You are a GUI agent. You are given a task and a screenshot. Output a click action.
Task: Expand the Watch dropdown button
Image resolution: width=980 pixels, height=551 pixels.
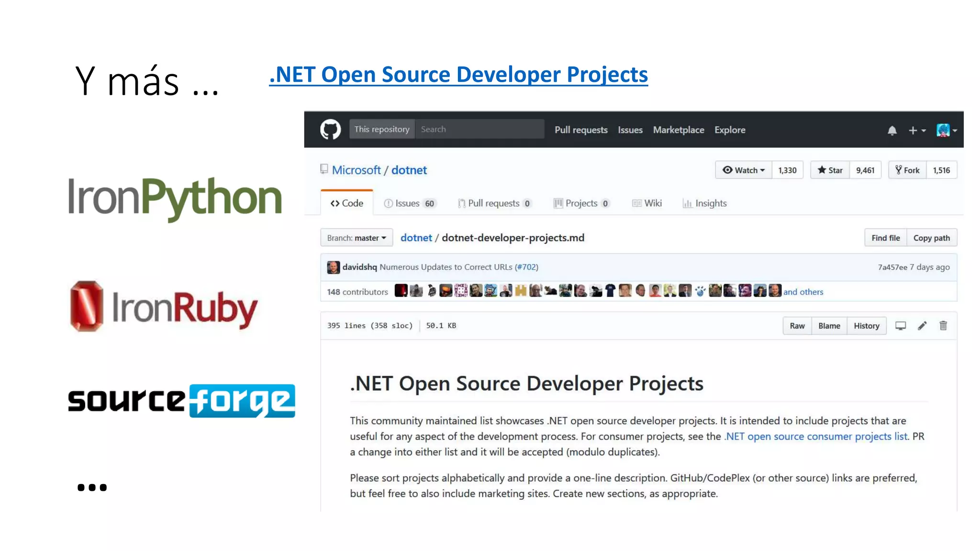click(x=744, y=170)
